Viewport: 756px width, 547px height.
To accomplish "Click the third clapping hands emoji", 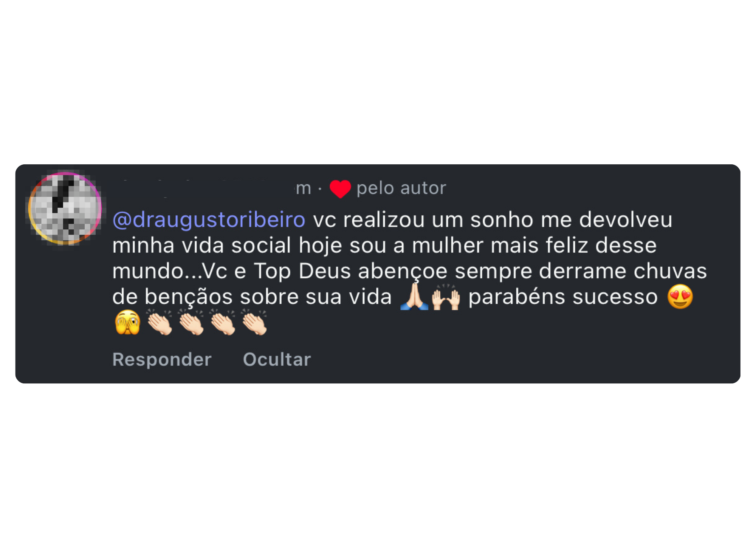I will 223,322.
